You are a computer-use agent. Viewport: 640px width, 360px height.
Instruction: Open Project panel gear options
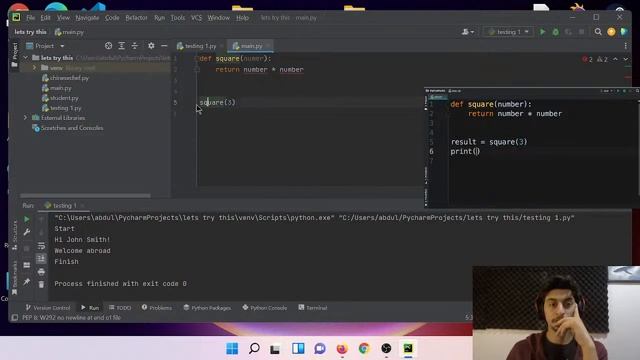pos(151,46)
